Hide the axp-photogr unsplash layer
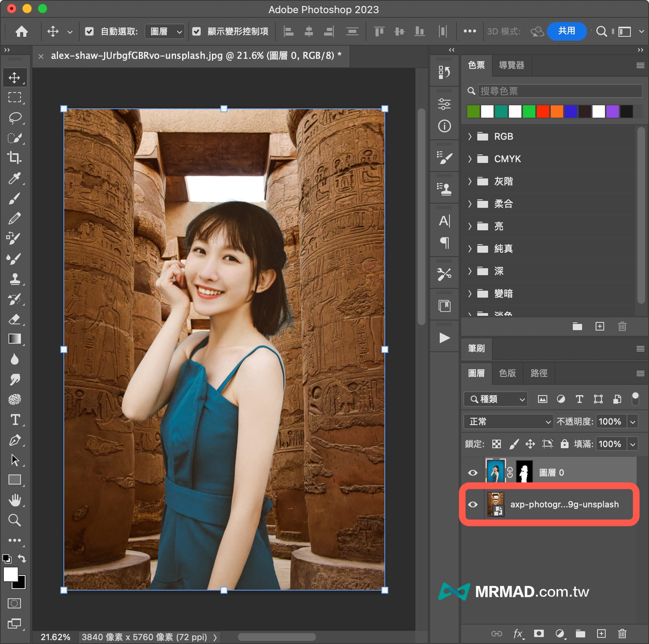 point(473,504)
